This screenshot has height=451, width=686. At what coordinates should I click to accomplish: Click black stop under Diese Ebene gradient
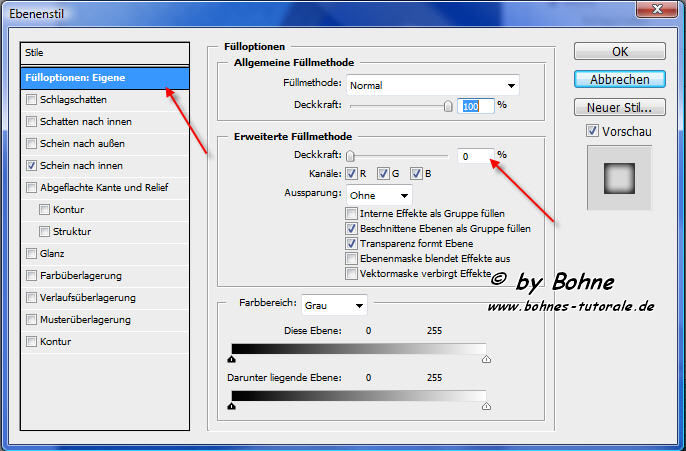pyautogui.click(x=232, y=358)
